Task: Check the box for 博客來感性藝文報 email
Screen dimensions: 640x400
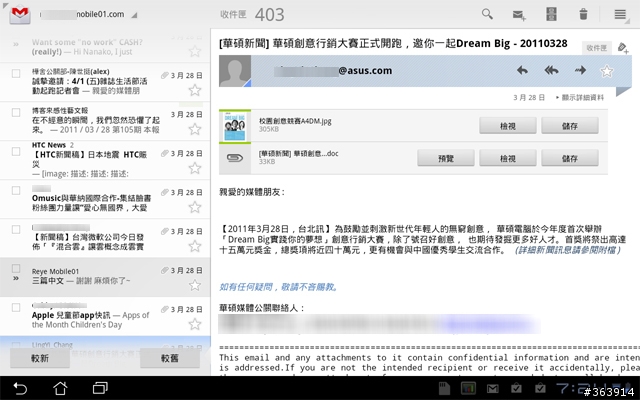Action: point(16,112)
